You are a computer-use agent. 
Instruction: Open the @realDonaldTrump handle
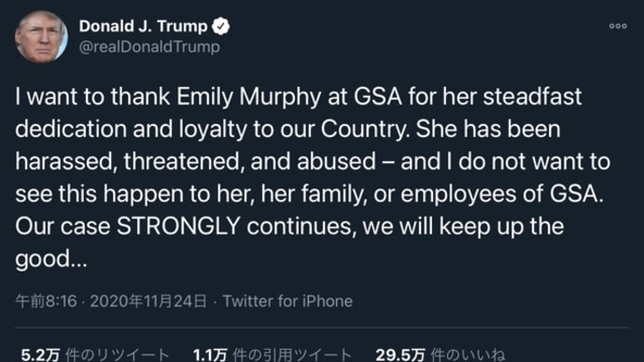click(x=149, y=47)
